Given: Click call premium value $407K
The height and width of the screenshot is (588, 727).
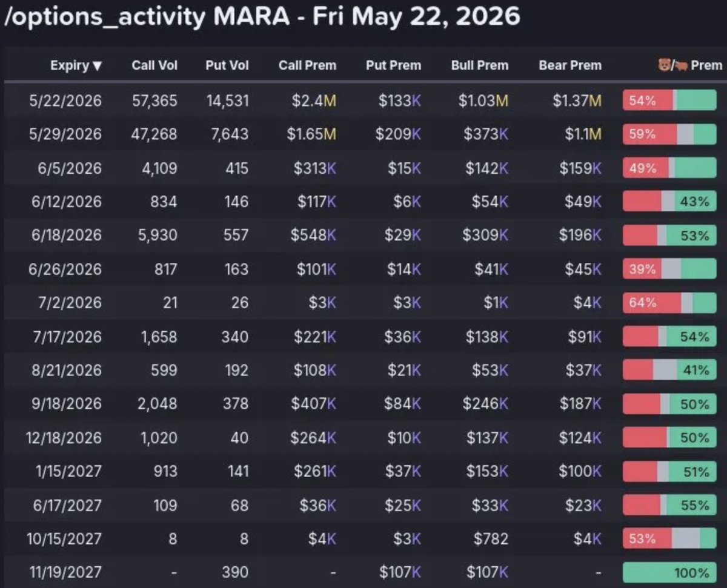Looking at the screenshot, I should tap(313, 404).
